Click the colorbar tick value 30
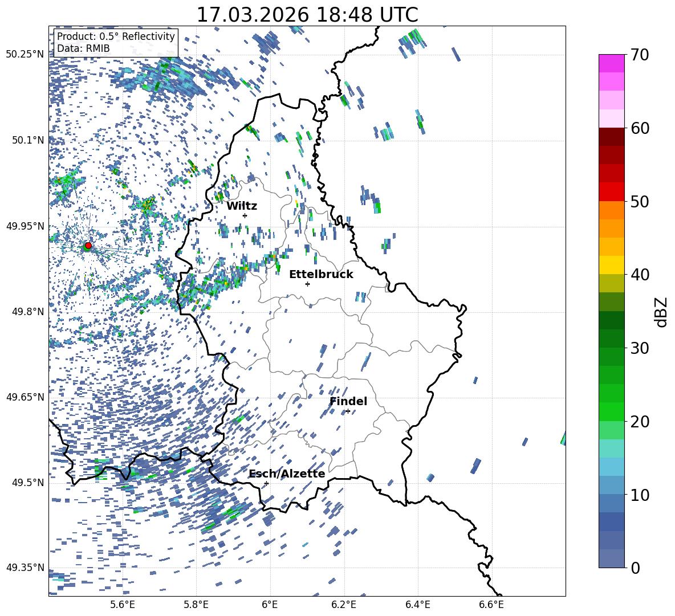Screen dimensions: 675x616 [x=640, y=348]
